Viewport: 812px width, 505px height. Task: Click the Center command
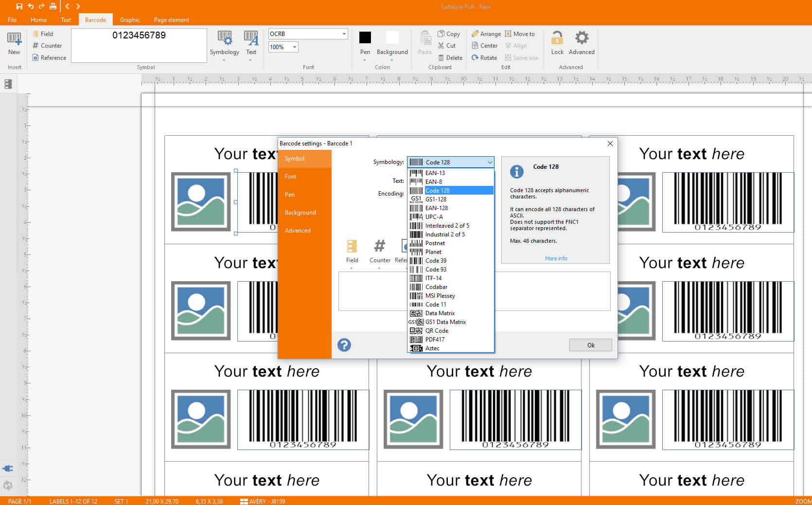[x=484, y=45]
